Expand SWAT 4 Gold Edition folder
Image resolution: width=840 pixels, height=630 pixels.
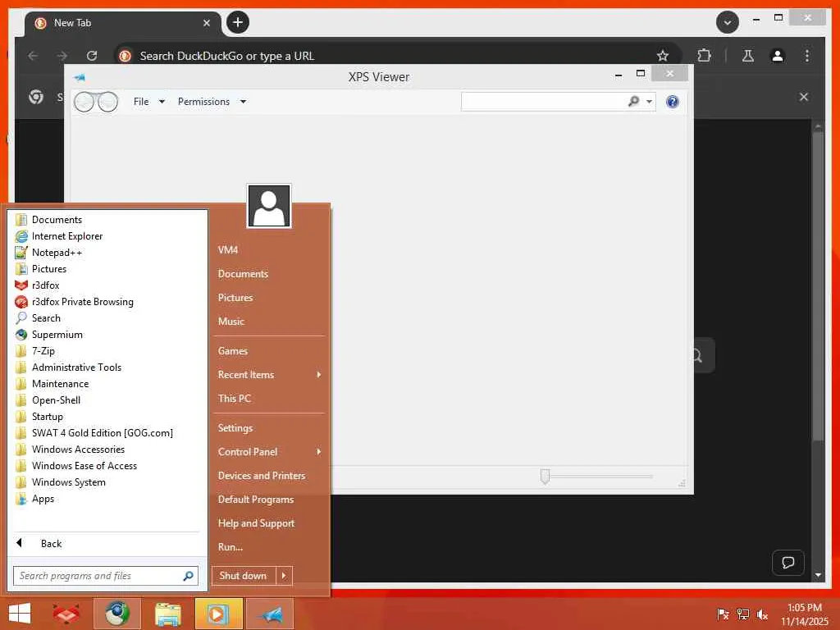point(102,433)
